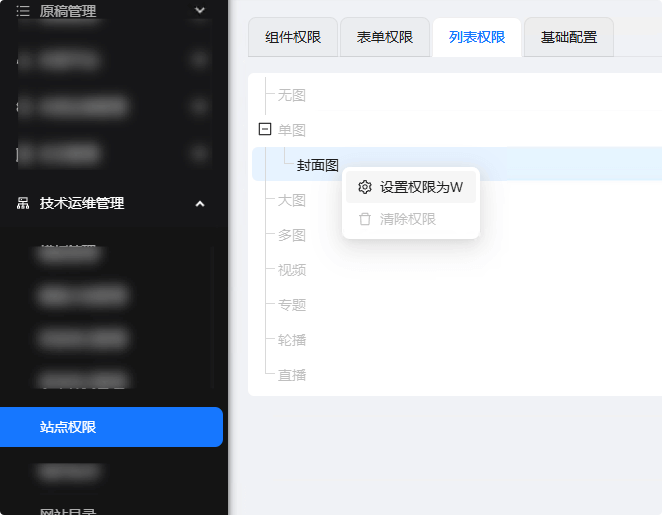Select the 列表权限 tab
Screen dimensions: 662x515
click(477, 38)
